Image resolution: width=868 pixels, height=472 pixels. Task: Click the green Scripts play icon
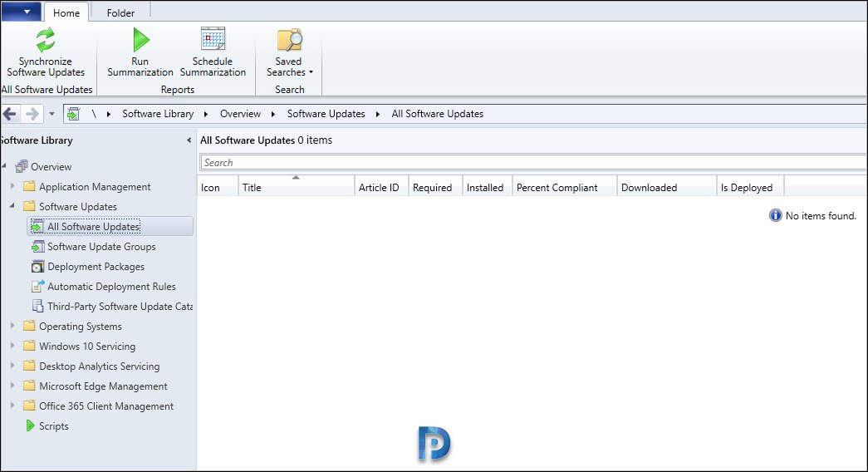point(31,426)
